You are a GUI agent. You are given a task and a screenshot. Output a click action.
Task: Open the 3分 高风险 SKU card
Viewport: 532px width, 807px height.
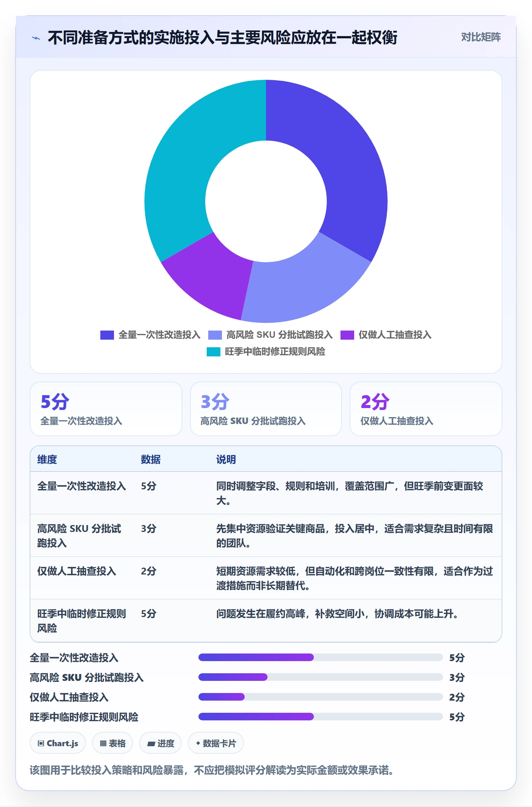pos(266,409)
